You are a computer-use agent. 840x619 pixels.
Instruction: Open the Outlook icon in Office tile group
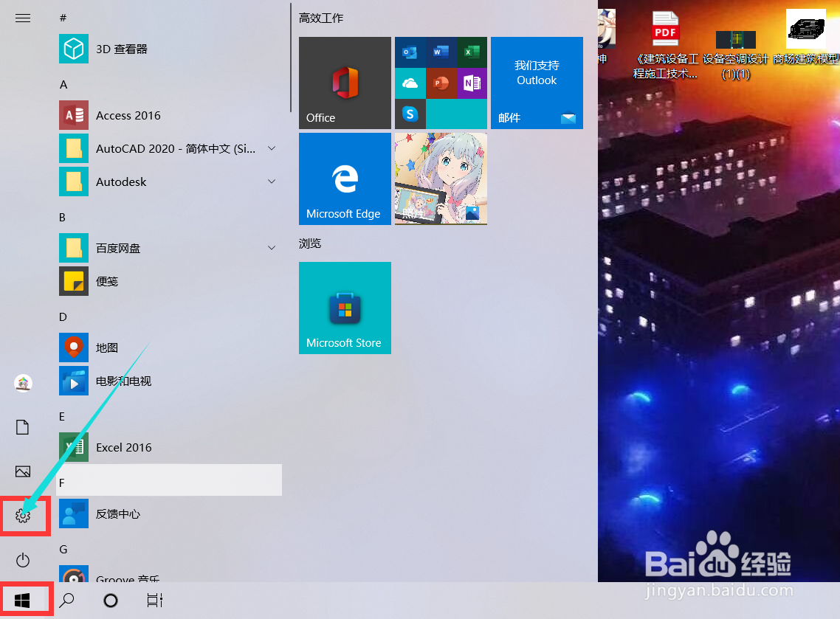point(410,52)
